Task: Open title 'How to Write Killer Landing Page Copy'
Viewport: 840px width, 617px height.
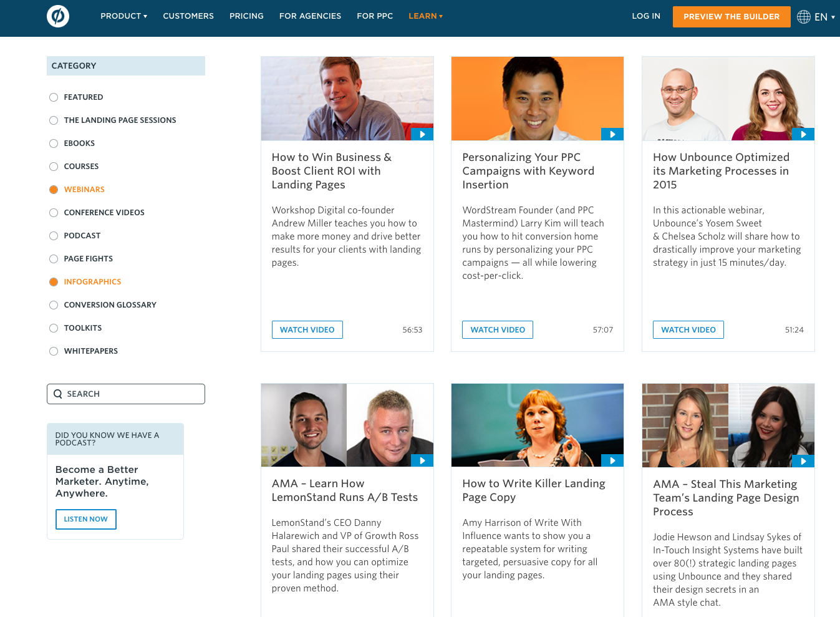Action: click(x=534, y=490)
